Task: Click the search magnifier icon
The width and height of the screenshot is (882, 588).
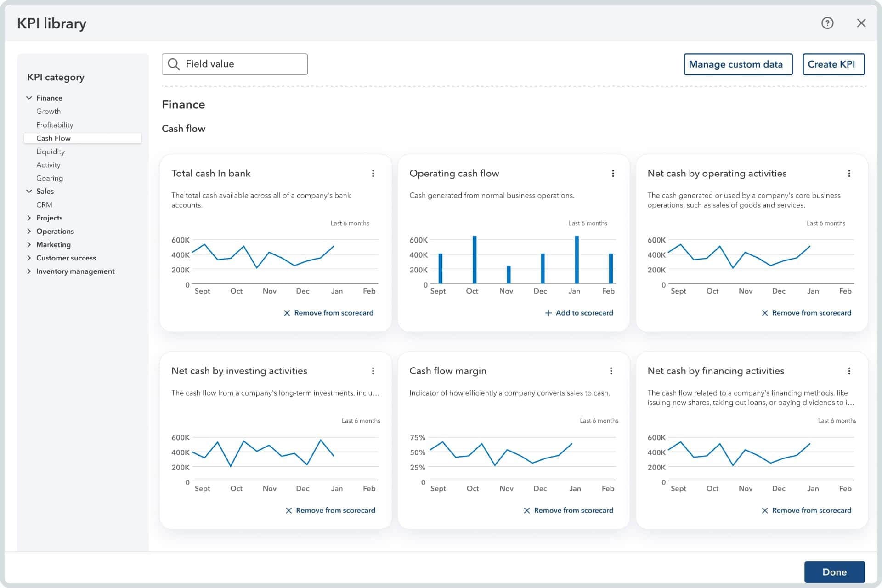Action: (x=174, y=64)
